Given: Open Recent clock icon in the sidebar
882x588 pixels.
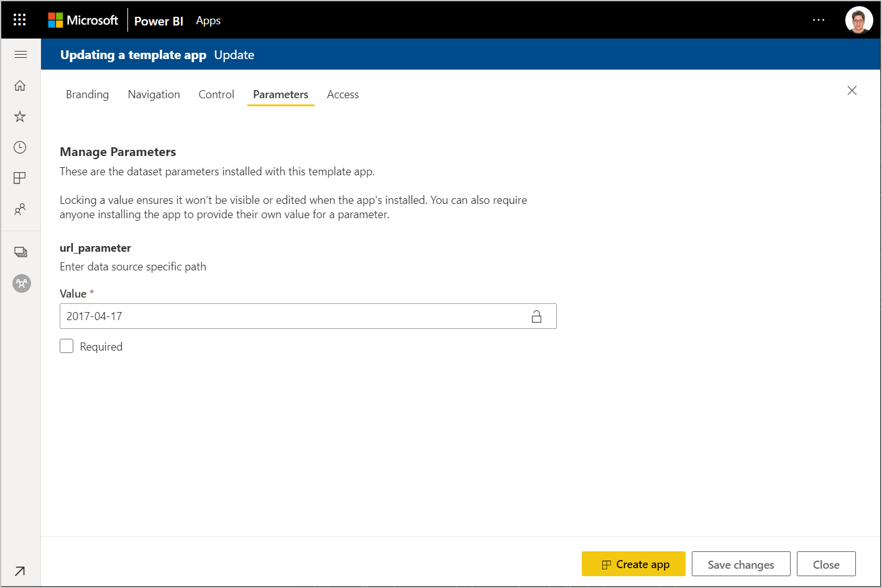Looking at the screenshot, I should coord(21,147).
